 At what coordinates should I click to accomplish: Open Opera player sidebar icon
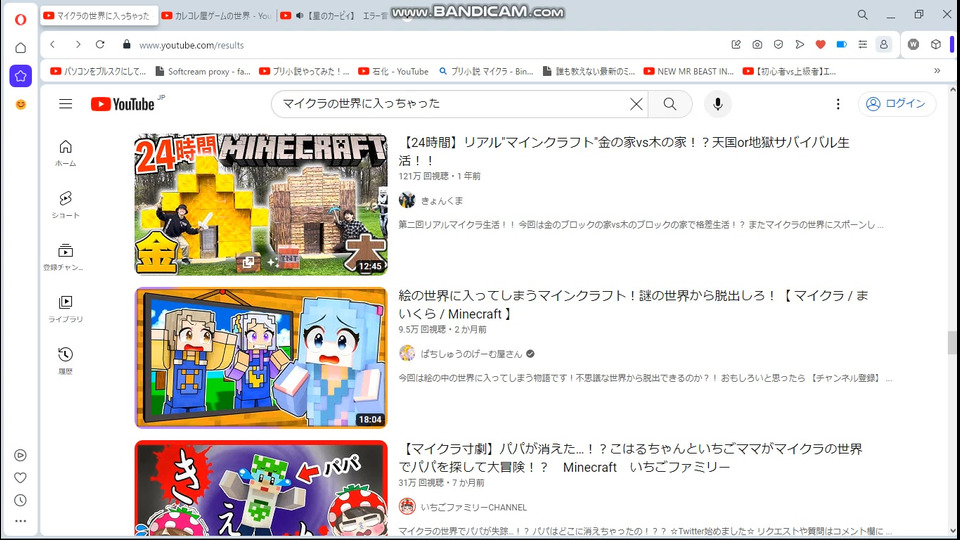pyautogui.click(x=20, y=455)
